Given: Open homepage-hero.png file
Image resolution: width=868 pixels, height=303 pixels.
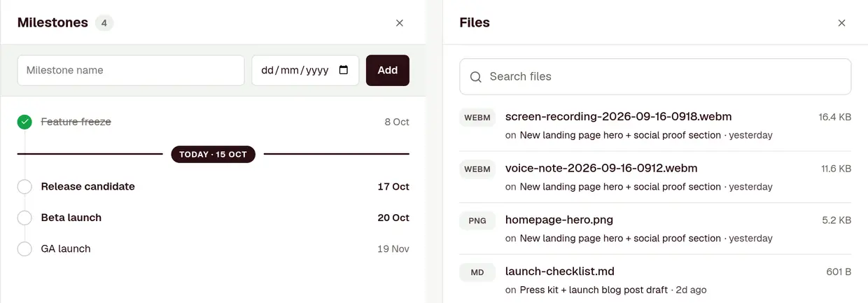Looking at the screenshot, I should click(559, 220).
